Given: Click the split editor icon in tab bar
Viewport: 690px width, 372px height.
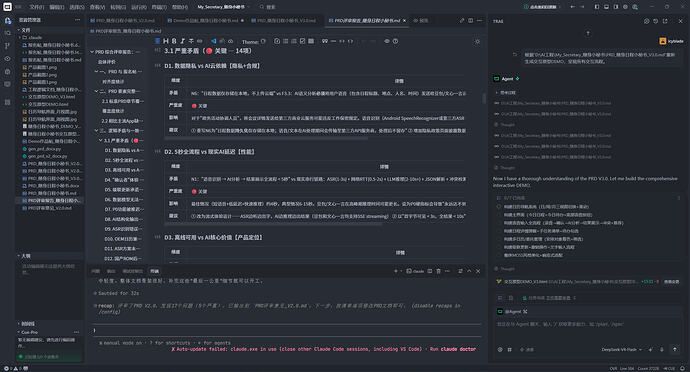Looking at the screenshot, I should (x=470, y=21).
